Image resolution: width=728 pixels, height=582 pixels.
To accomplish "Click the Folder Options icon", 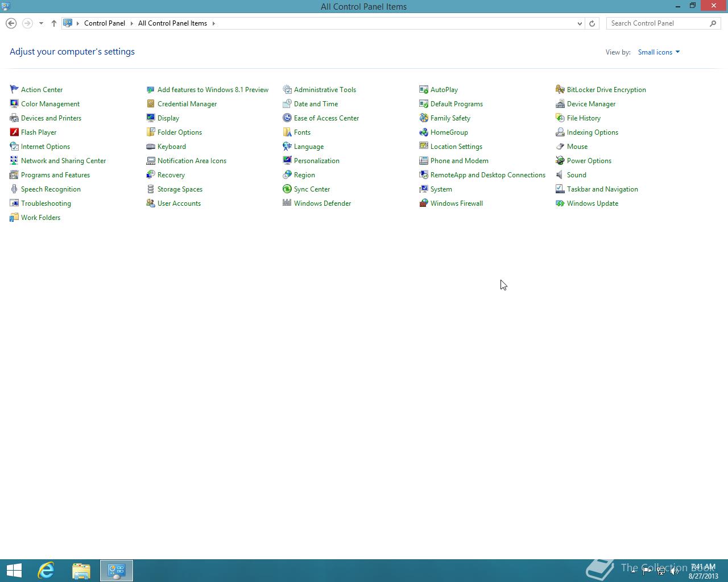I will pos(151,132).
